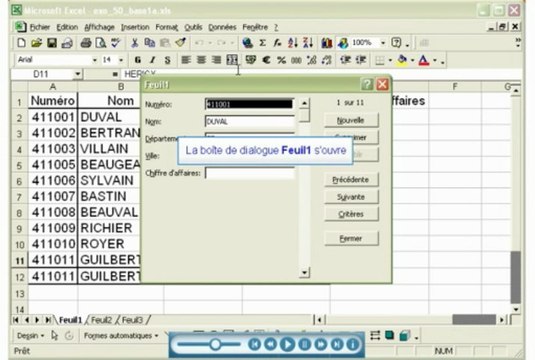
Task: Insert hyperlink with the globe icon
Action: tap(247, 43)
